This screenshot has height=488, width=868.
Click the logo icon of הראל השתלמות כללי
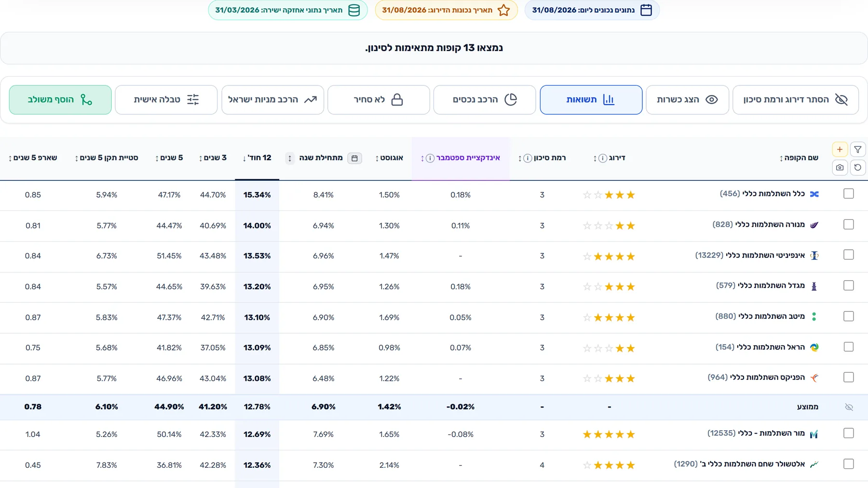(814, 347)
